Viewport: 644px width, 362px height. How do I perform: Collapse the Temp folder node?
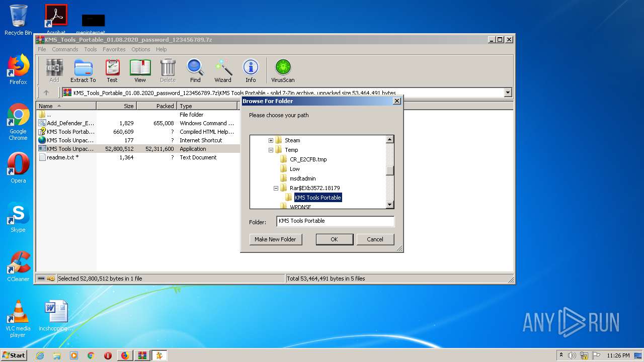point(271,150)
